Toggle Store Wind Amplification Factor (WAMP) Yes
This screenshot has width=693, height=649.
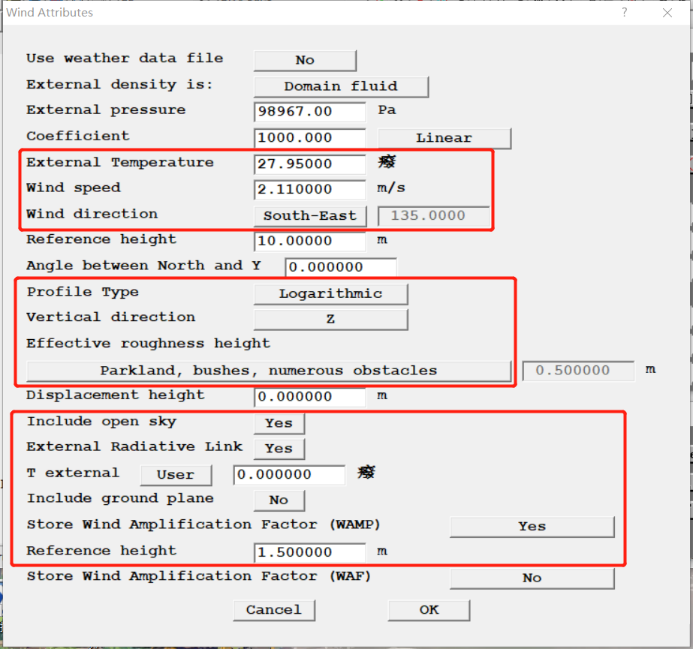point(532,527)
